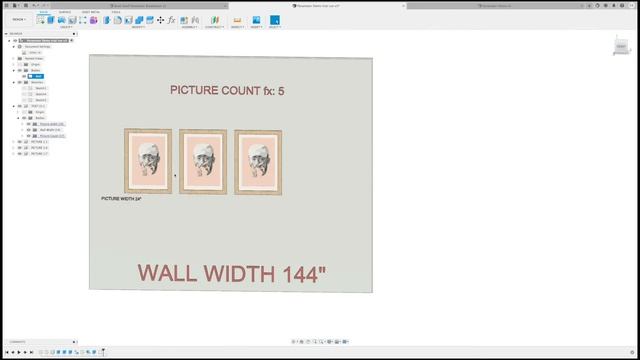Click the purple Create Form icon
The height and width of the screenshot is (360, 640).
pos(93,20)
